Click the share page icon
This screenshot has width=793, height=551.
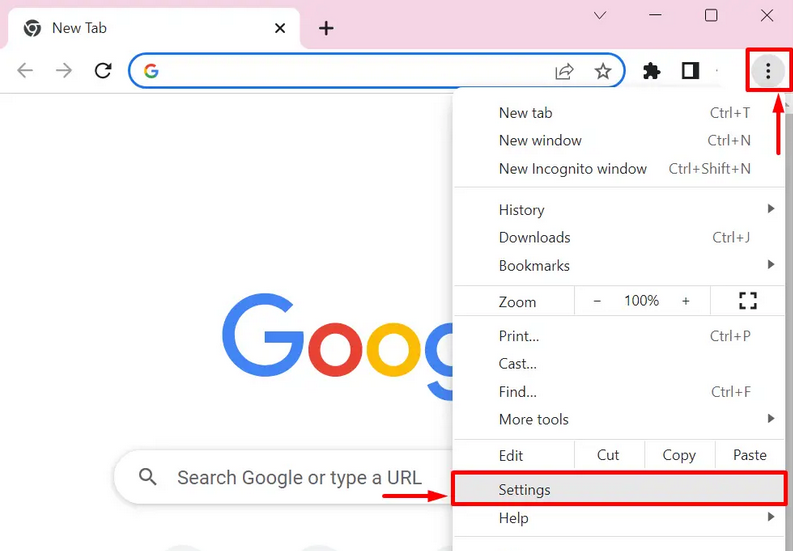pyautogui.click(x=564, y=71)
